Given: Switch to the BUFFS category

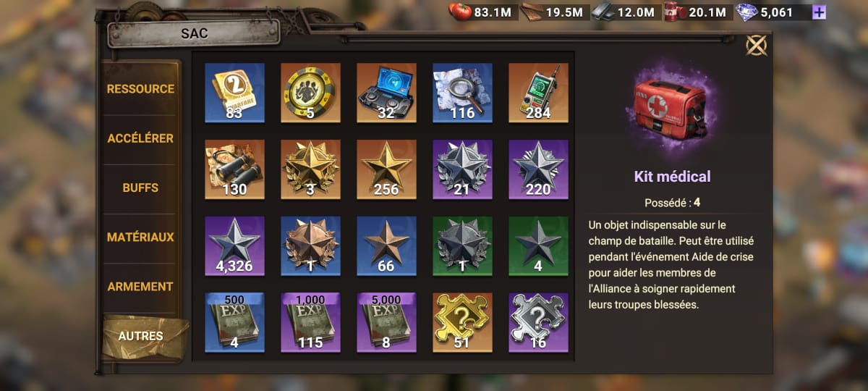Looking at the screenshot, I should [x=141, y=188].
